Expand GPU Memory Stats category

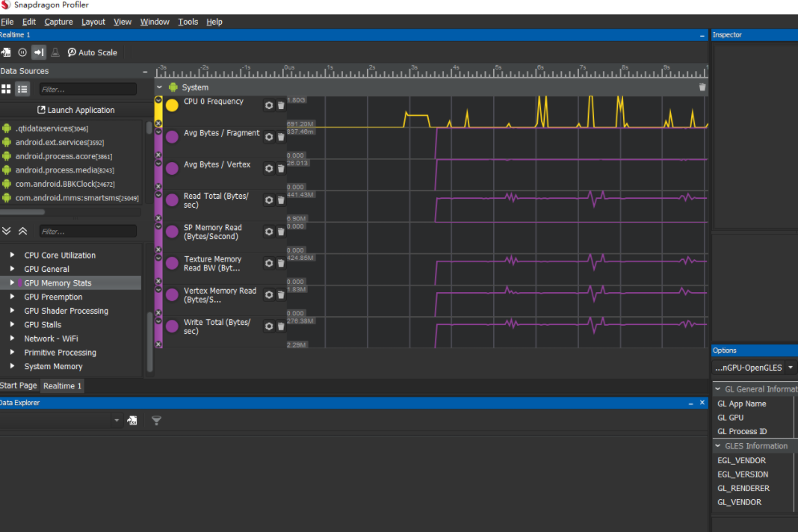12,282
